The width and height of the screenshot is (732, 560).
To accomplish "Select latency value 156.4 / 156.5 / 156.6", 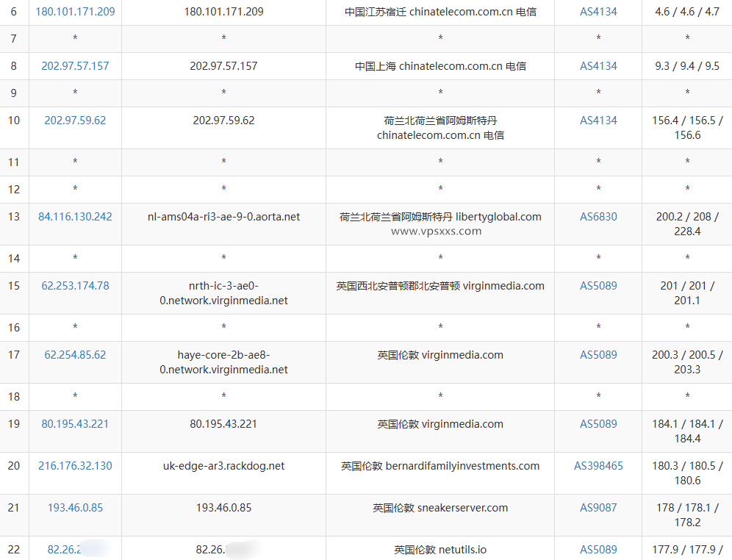I will click(x=687, y=128).
